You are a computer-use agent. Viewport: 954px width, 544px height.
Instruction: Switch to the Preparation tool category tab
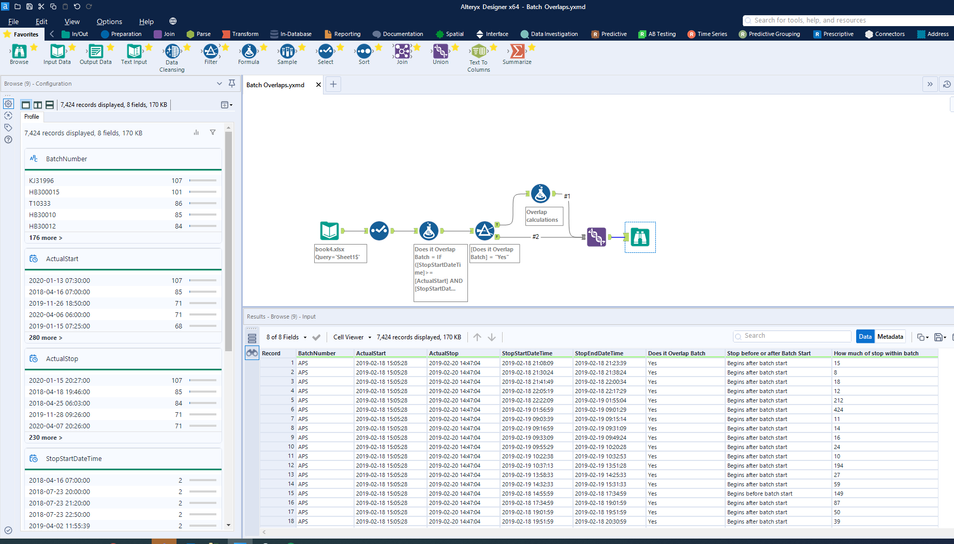(120, 34)
